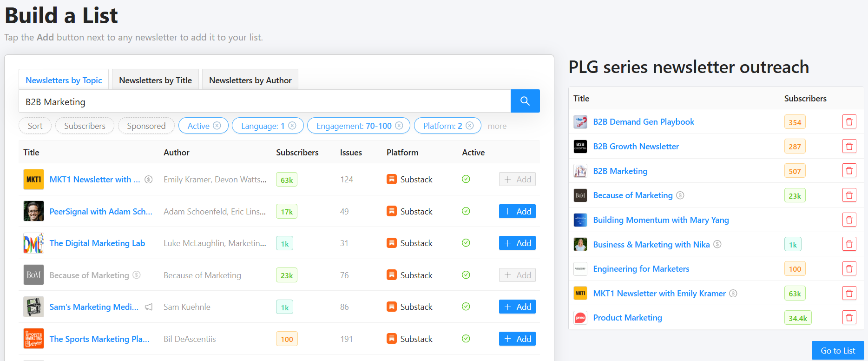
Task: Show more filters via 'more' link
Action: (497, 126)
